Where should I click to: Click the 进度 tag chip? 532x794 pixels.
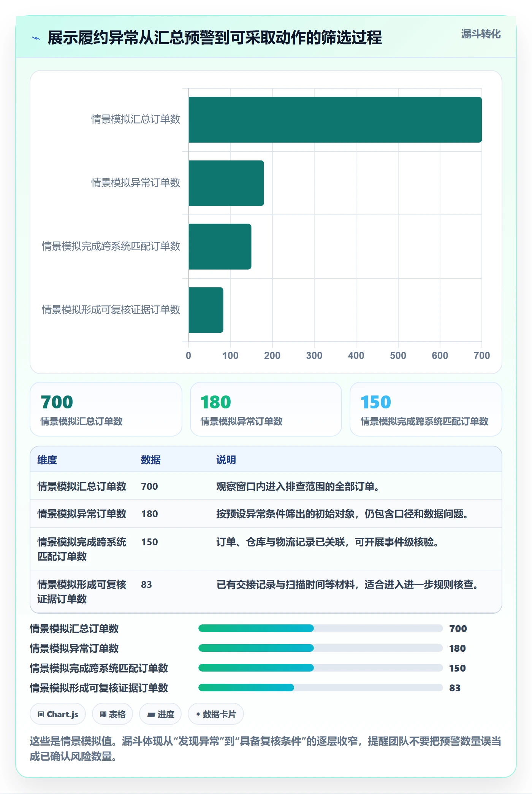(160, 714)
